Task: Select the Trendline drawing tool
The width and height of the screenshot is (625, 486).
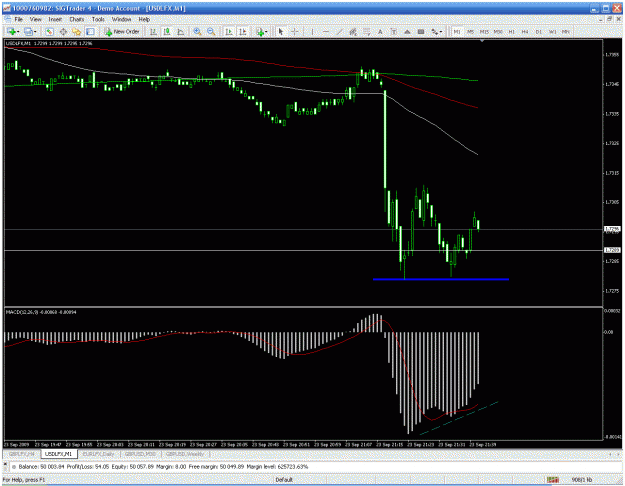Action: (339, 31)
